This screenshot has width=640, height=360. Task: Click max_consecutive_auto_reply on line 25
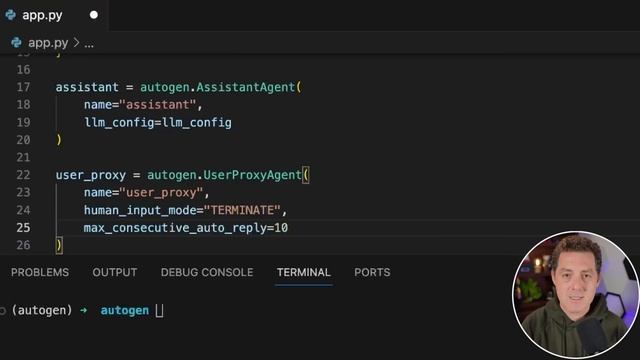[175, 228]
